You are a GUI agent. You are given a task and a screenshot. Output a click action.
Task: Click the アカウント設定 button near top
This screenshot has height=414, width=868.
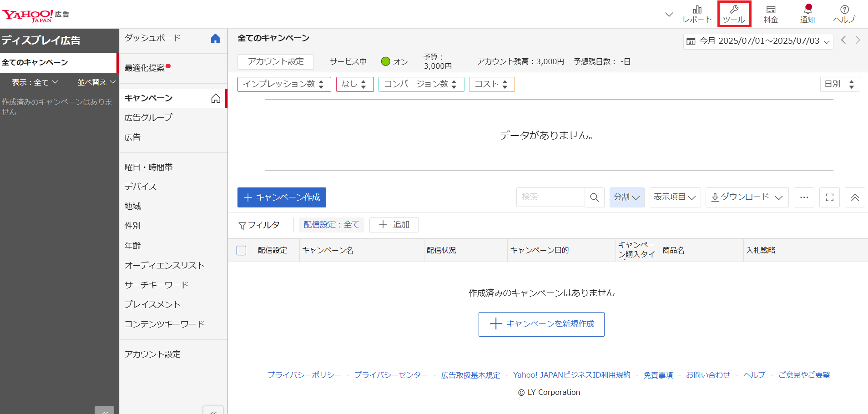[276, 61]
